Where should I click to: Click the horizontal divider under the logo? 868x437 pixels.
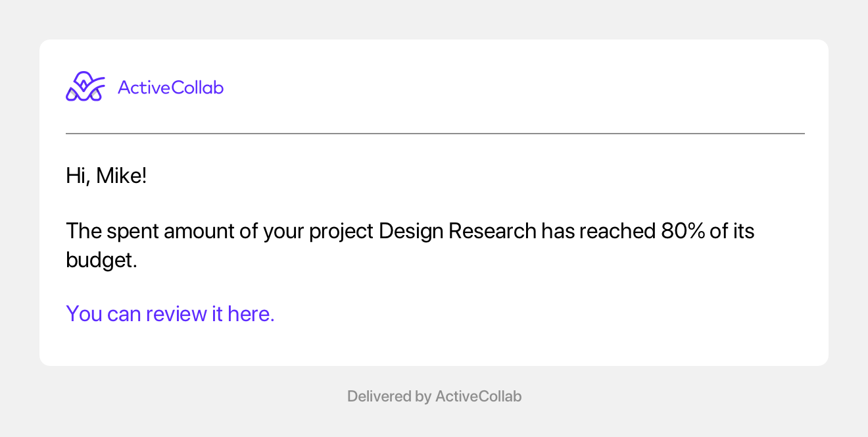point(435,134)
